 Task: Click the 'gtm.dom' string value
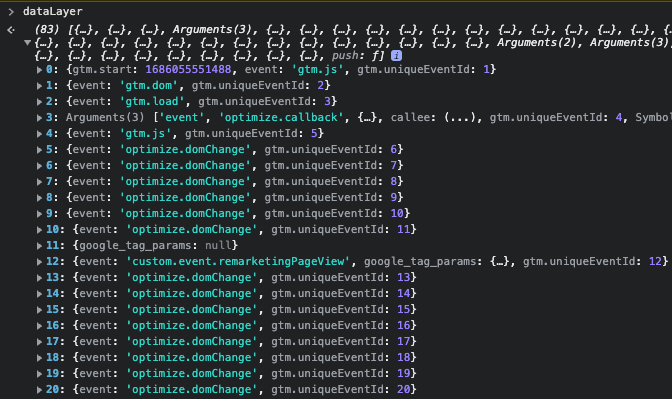point(148,86)
